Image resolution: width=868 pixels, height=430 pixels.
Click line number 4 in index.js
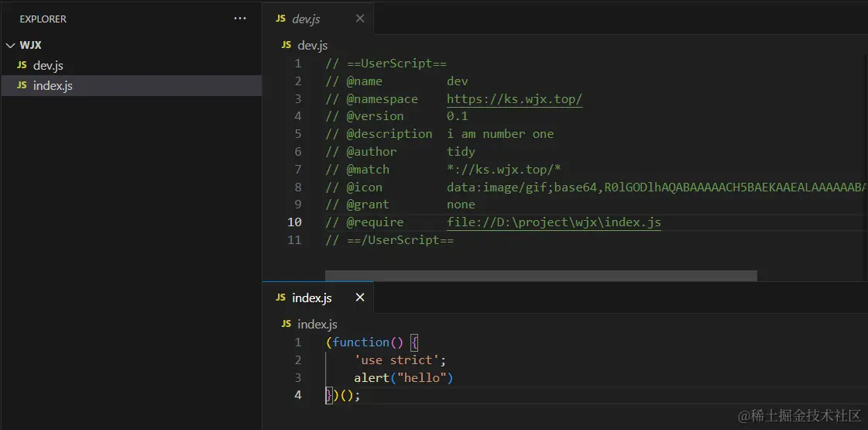coord(298,396)
